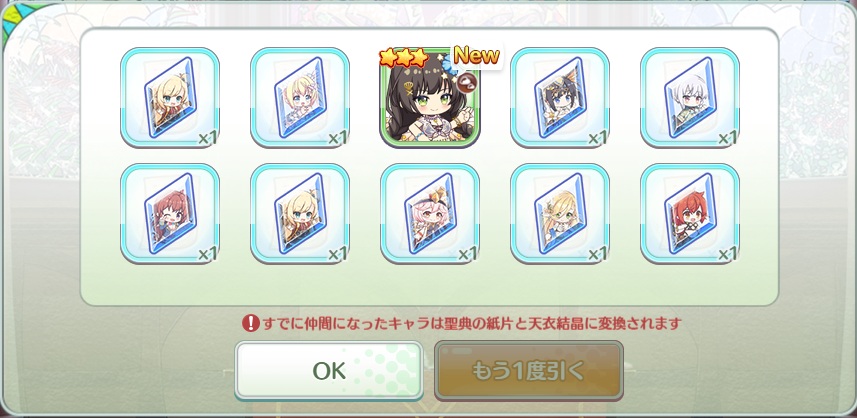
Task: Select the white-haired character memory shard
Action: [690, 97]
